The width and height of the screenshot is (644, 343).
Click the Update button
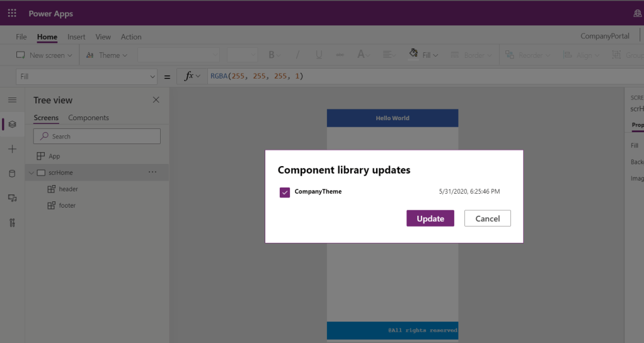pyautogui.click(x=430, y=218)
